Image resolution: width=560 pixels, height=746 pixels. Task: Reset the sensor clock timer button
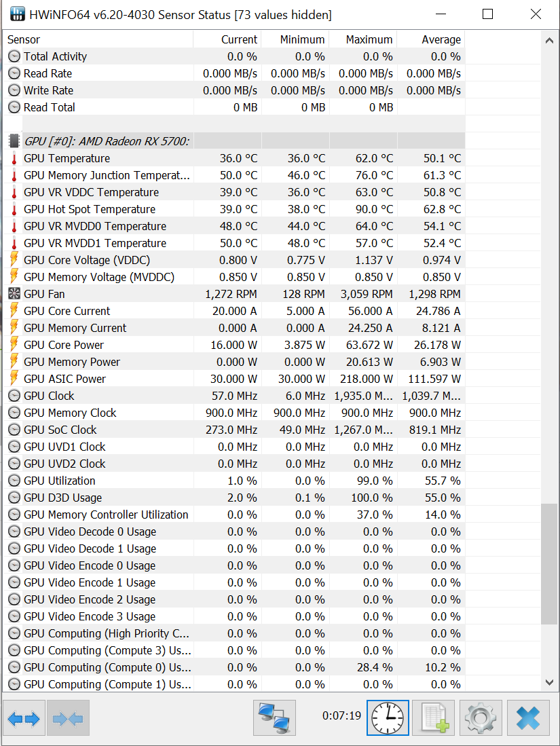click(388, 718)
